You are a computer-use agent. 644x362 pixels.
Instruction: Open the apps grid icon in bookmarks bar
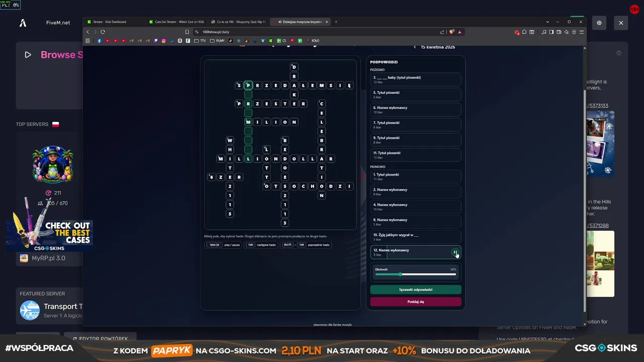(88, 41)
